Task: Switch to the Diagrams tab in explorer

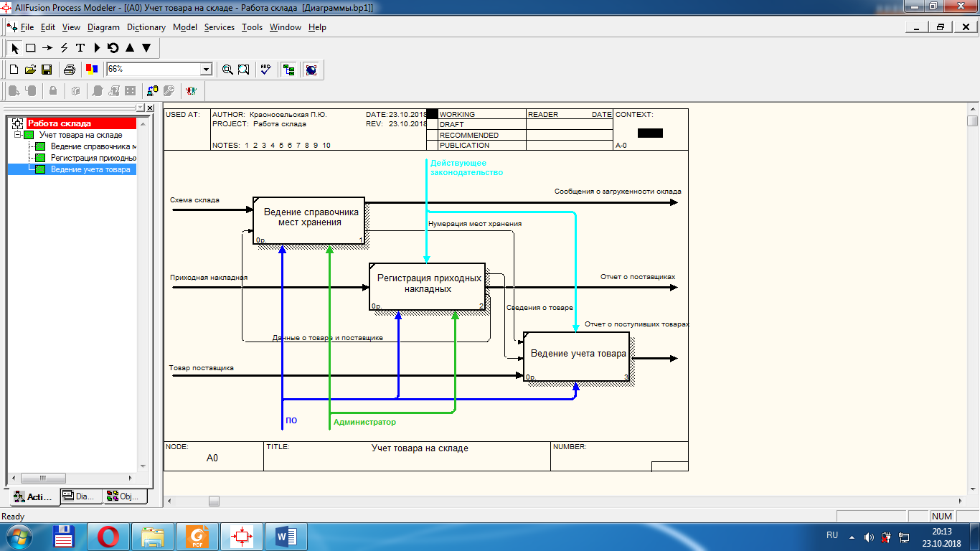Action: pos(79,496)
